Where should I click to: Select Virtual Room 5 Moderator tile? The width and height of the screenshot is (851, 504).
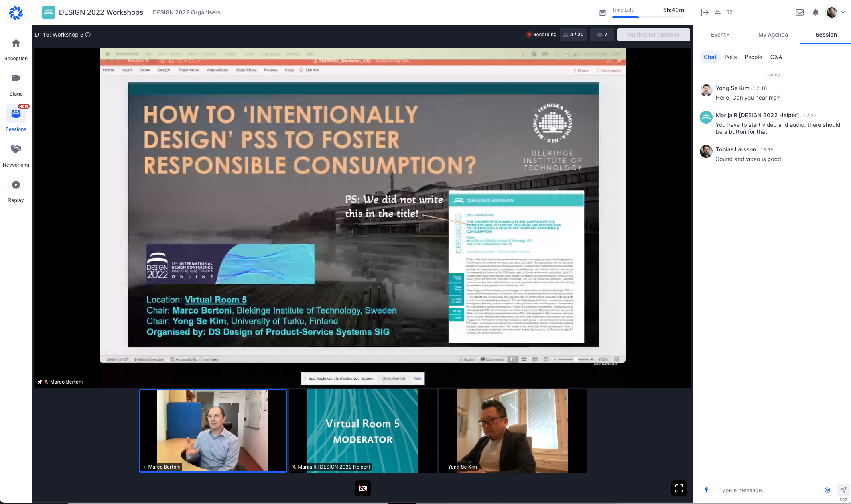362,431
